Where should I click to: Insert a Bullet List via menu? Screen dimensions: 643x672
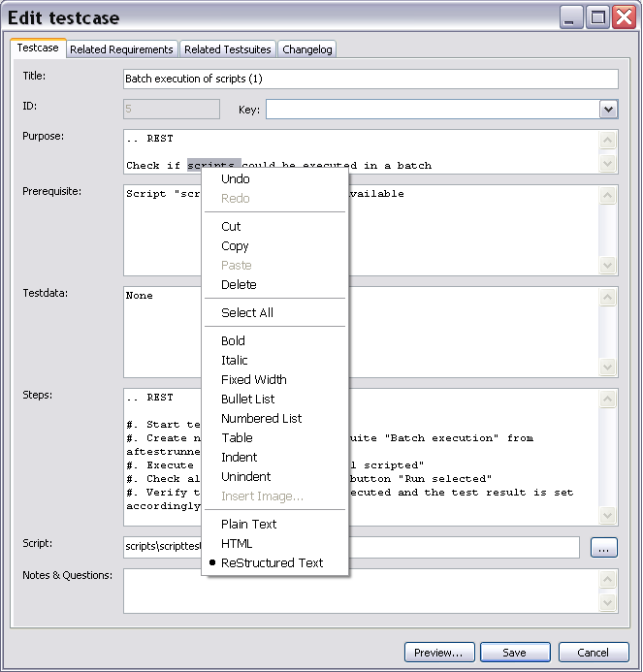274,399
